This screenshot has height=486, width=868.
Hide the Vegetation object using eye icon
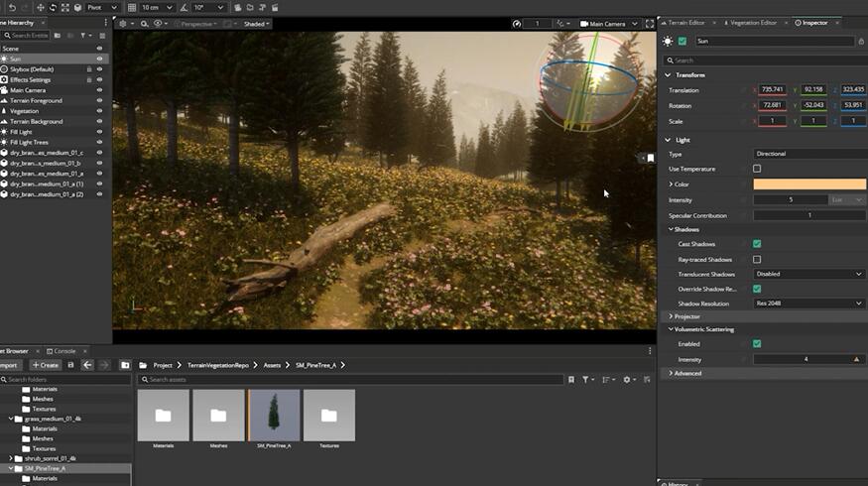pyautogui.click(x=99, y=111)
